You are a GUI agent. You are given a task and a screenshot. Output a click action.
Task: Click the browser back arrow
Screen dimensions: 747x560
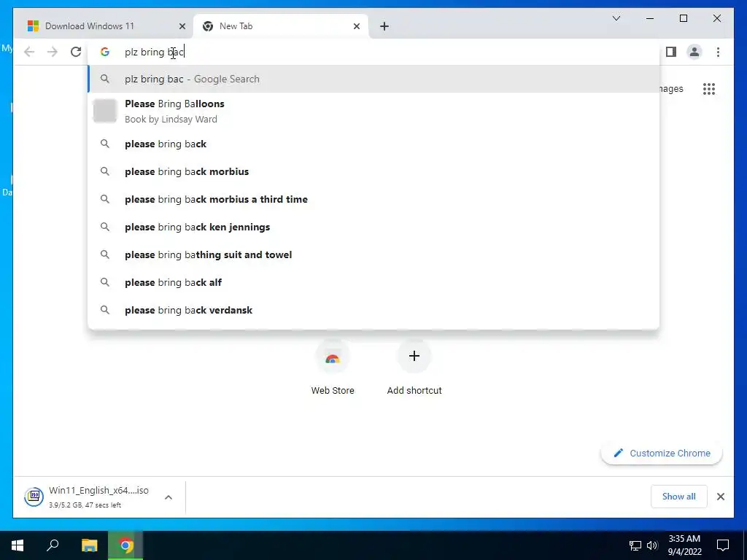click(x=29, y=52)
